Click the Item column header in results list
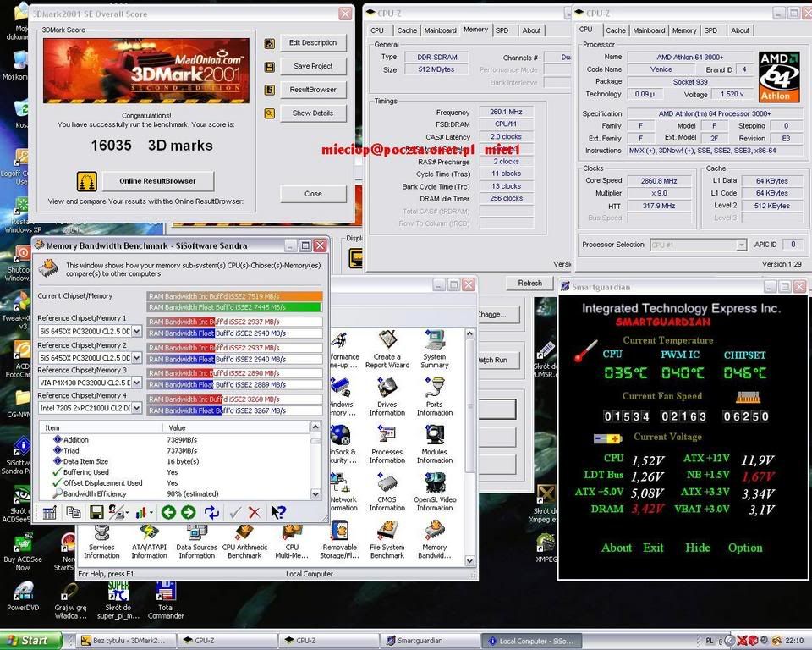The height and width of the screenshot is (650, 812). coord(101,427)
